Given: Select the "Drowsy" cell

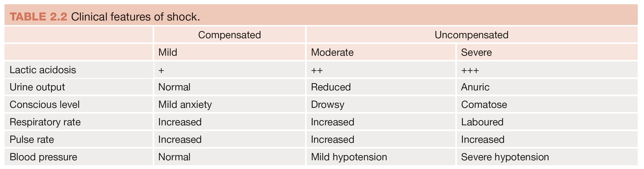Looking at the screenshot, I should click(x=328, y=105).
